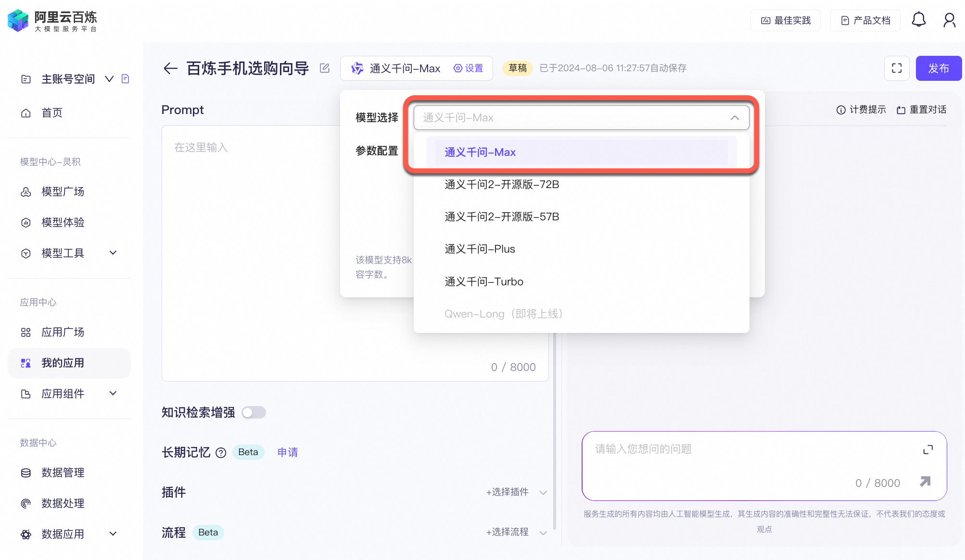Click the 首页 home icon
The width and height of the screenshot is (965, 560).
tap(26, 113)
